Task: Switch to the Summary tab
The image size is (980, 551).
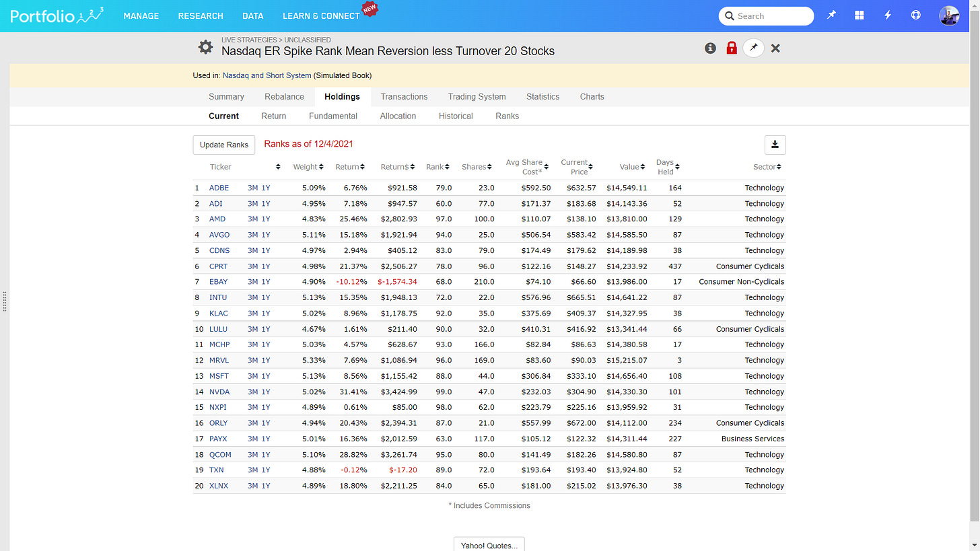Action: coord(226,96)
